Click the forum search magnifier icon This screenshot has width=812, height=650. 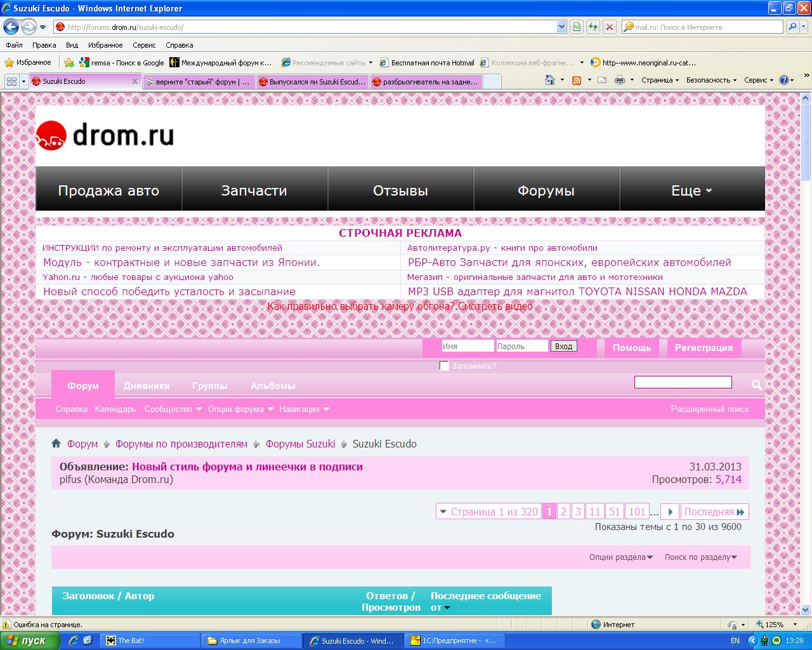(x=756, y=385)
